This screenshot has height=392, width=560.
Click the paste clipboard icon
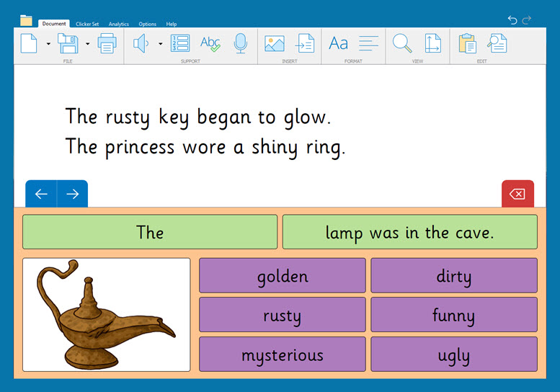pos(467,43)
